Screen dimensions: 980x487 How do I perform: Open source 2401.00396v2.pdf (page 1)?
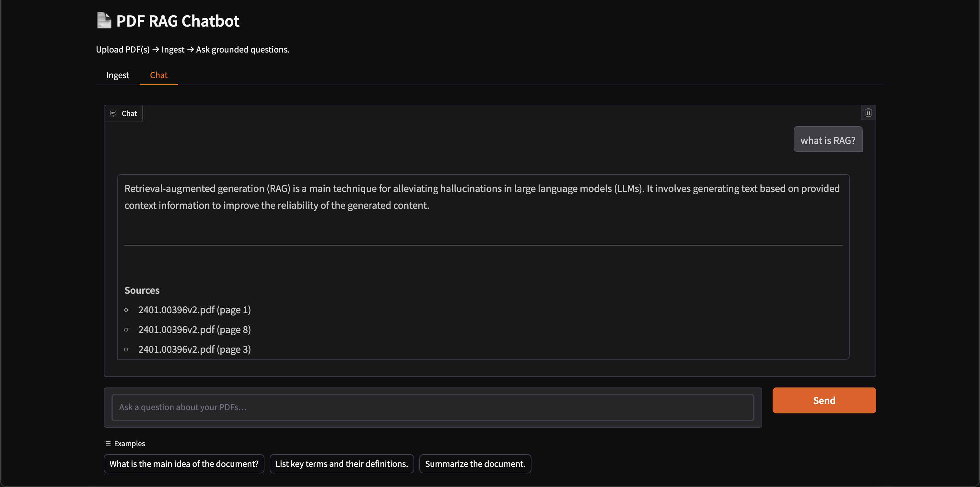point(194,310)
